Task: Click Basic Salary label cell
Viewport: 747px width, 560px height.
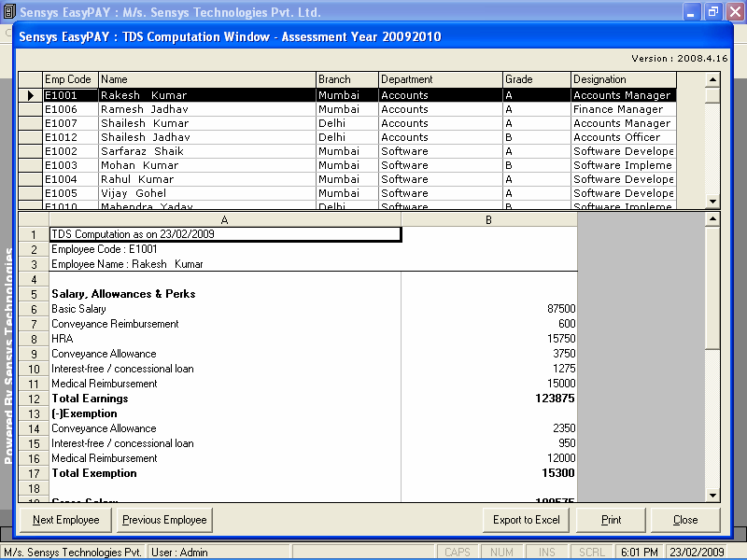Action: [225, 309]
